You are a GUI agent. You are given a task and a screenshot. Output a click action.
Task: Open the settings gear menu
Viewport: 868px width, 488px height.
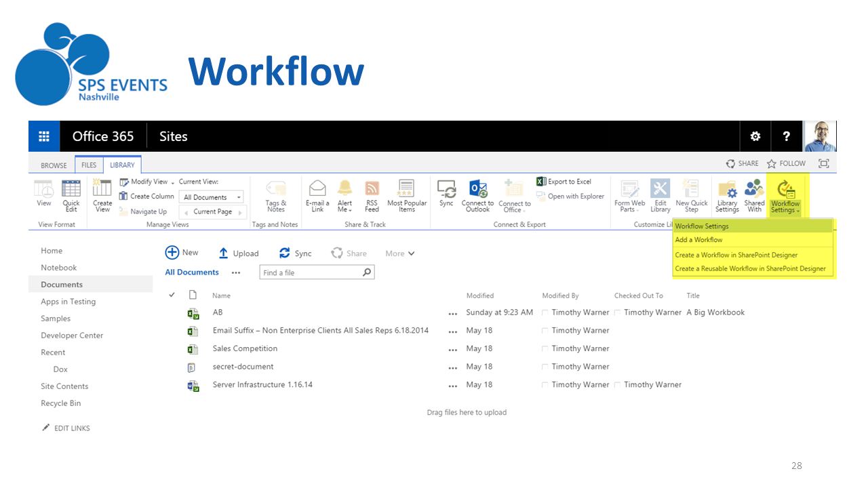tap(755, 136)
